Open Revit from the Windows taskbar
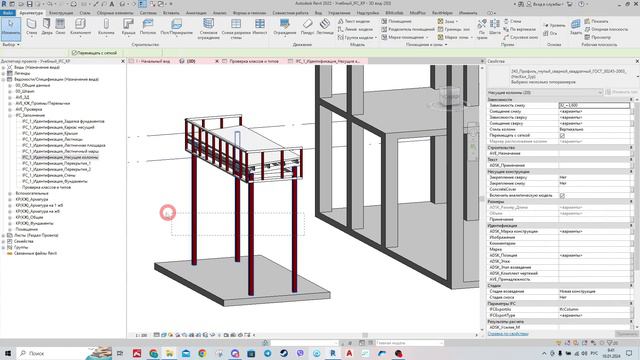 click(x=333, y=353)
